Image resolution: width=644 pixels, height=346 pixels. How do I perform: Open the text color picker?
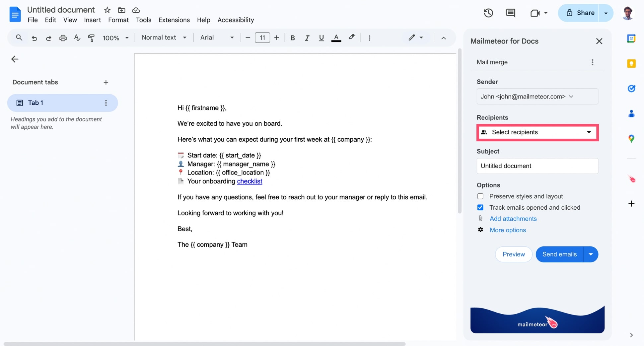coord(336,38)
